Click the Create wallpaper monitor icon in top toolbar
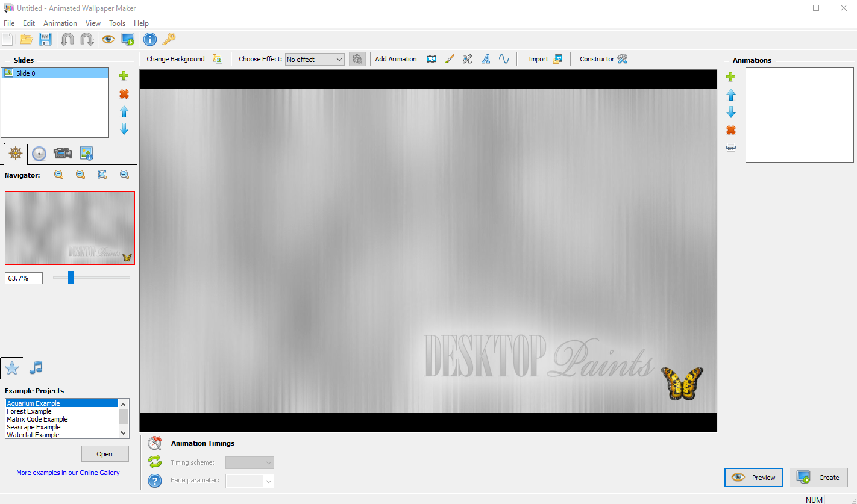 point(127,40)
